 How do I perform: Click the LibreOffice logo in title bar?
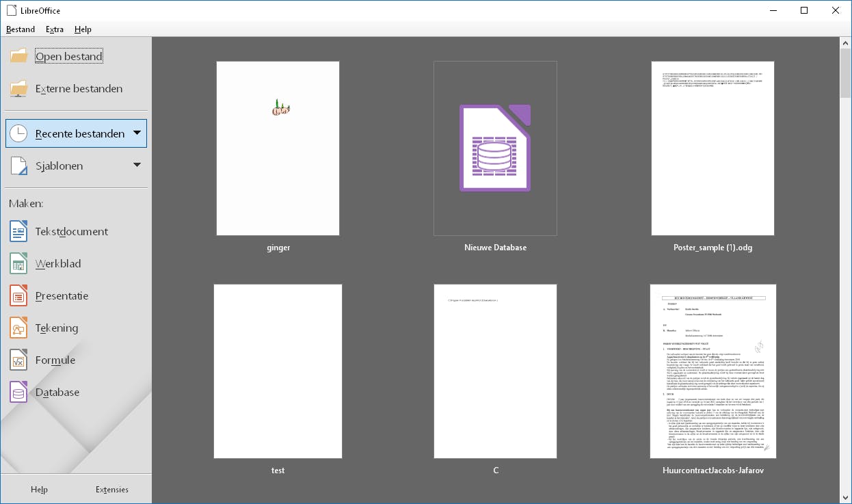tap(10, 10)
